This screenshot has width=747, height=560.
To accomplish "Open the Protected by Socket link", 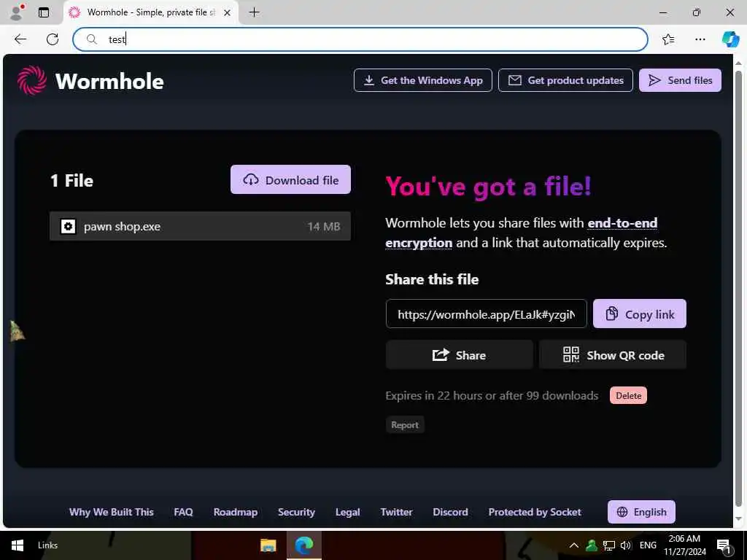I will [535, 512].
